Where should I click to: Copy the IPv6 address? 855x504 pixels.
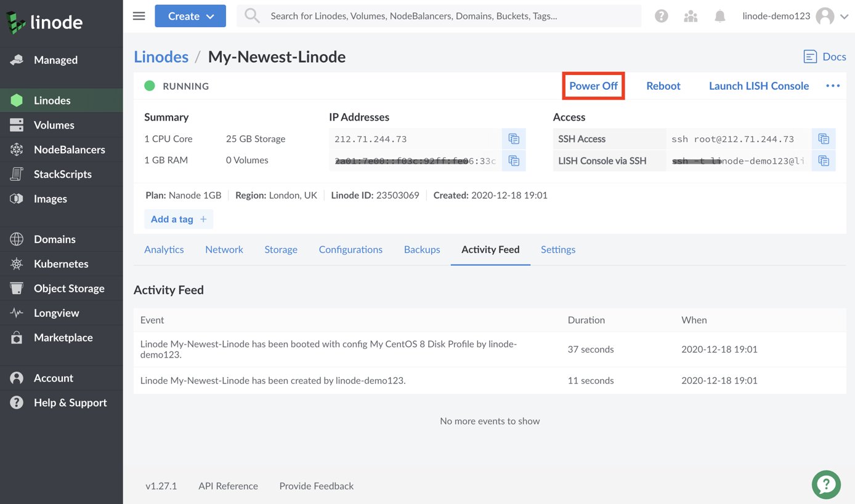point(514,161)
